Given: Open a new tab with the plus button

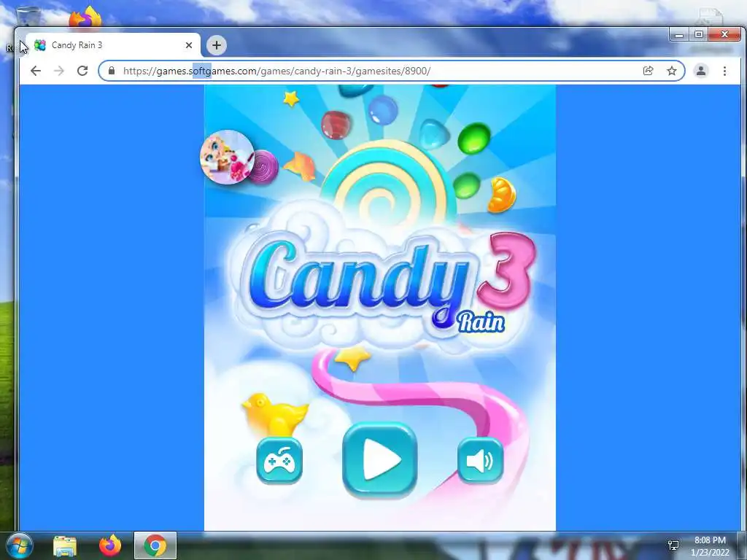Looking at the screenshot, I should click(216, 45).
